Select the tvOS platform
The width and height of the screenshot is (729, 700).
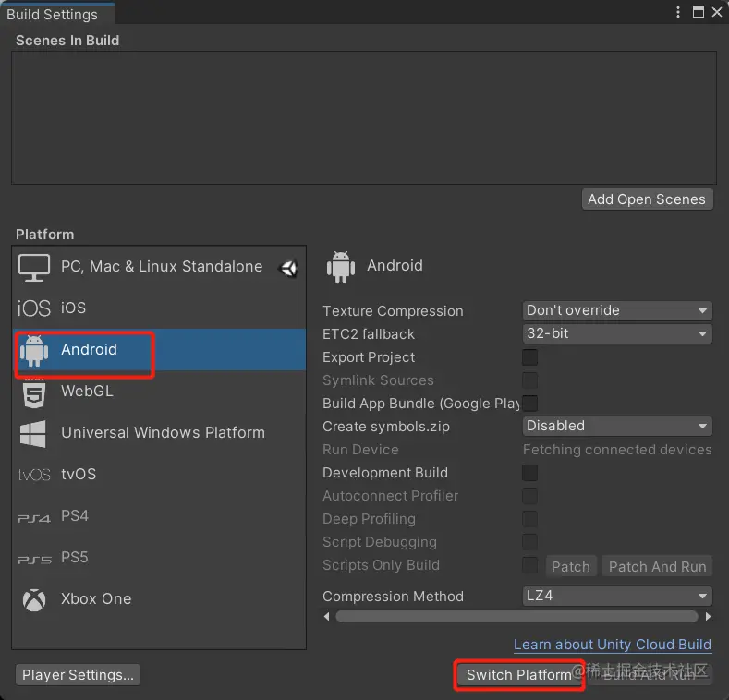tap(159, 474)
